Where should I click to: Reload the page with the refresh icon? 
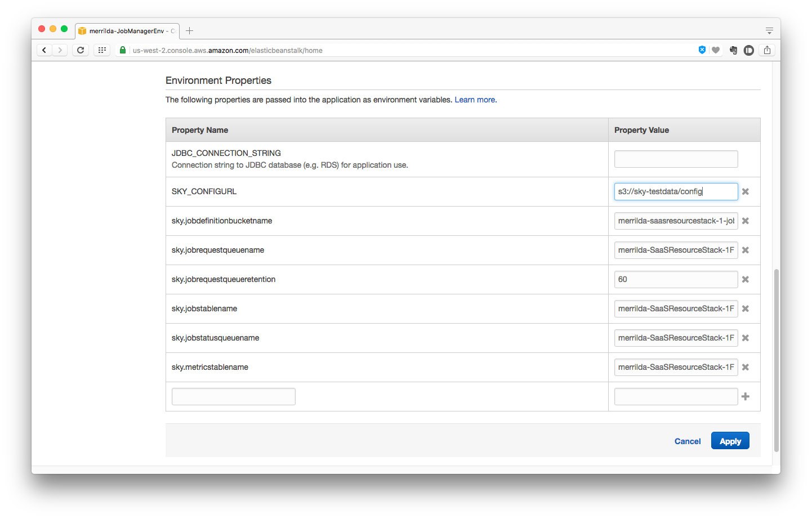coord(81,50)
